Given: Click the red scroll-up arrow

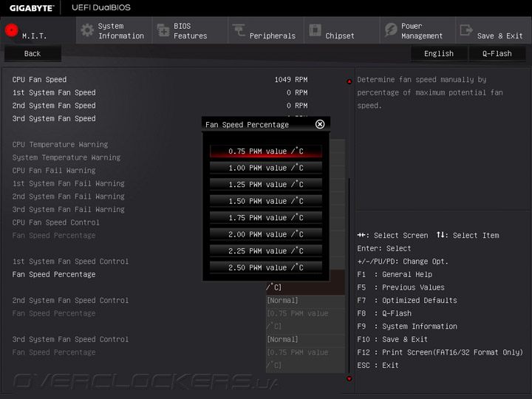Looking at the screenshot, I should [x=349, y=81].
